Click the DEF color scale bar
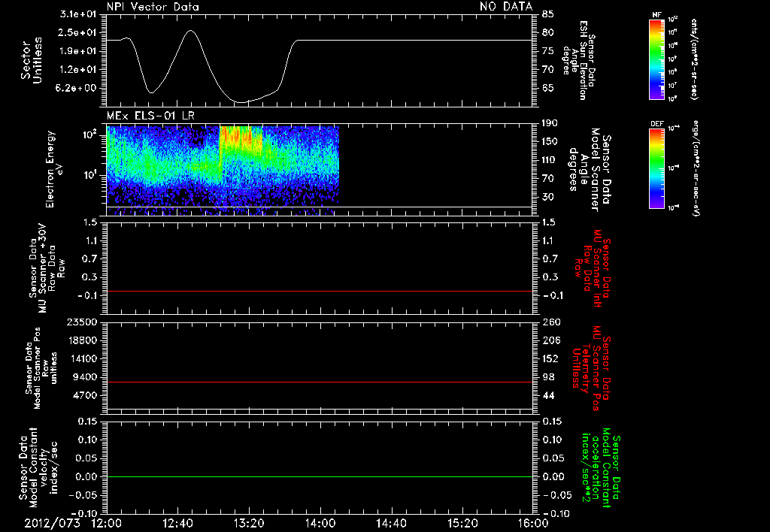This screenshot has width=770, height=532. tap(656, 168)
